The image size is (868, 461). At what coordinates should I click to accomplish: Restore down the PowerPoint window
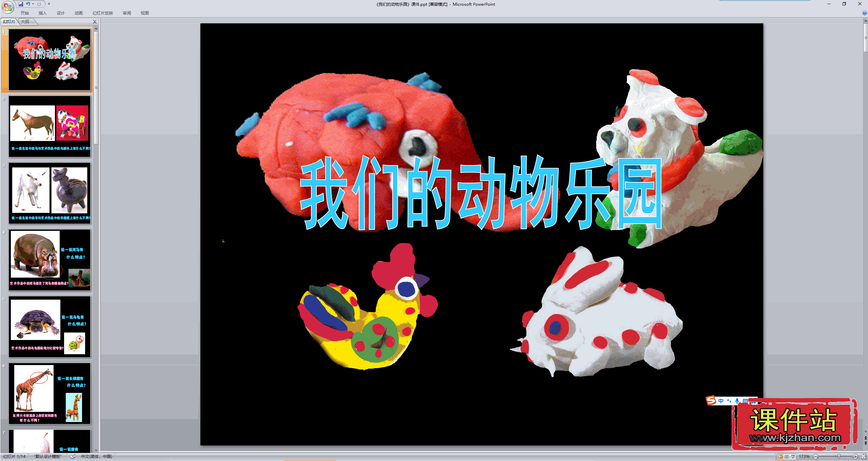(x=844, y=4)
